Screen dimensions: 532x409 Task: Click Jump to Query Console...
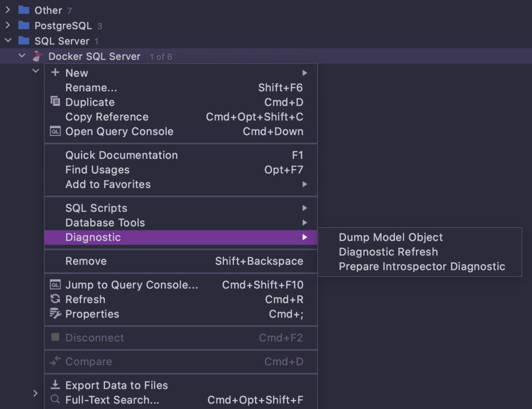[181, 285]
